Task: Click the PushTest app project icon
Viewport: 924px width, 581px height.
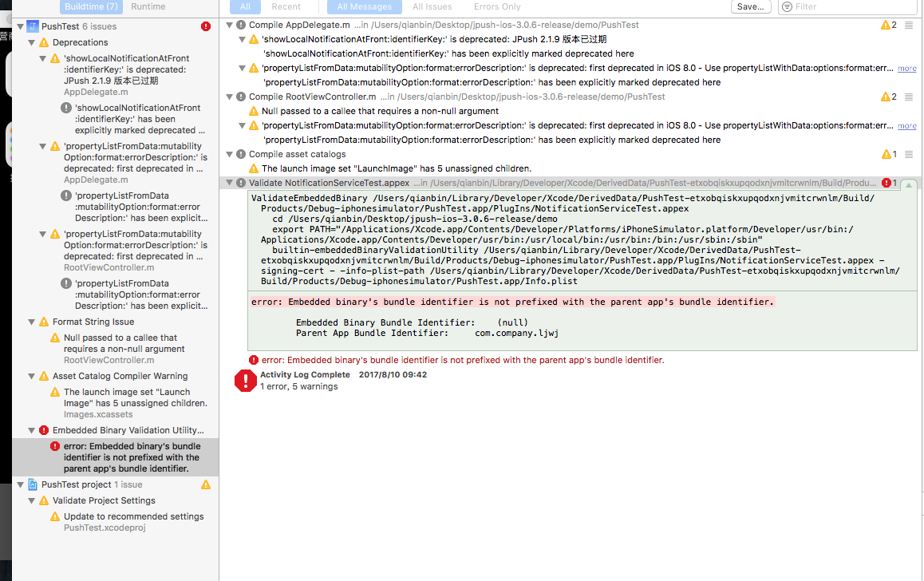Action: 33,26
